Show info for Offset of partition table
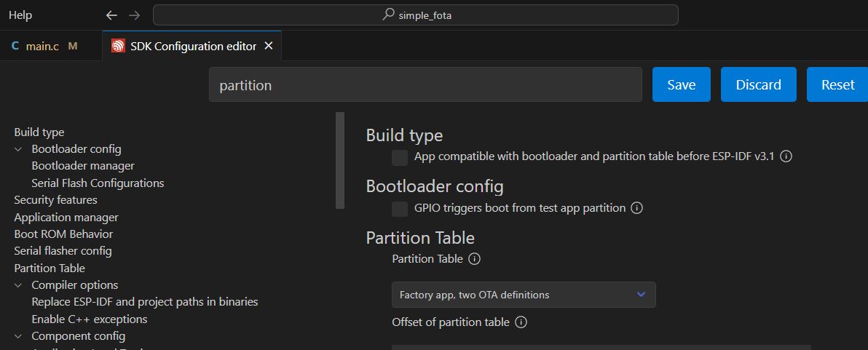This screenshot has width=868, height=350. [521, 322]
